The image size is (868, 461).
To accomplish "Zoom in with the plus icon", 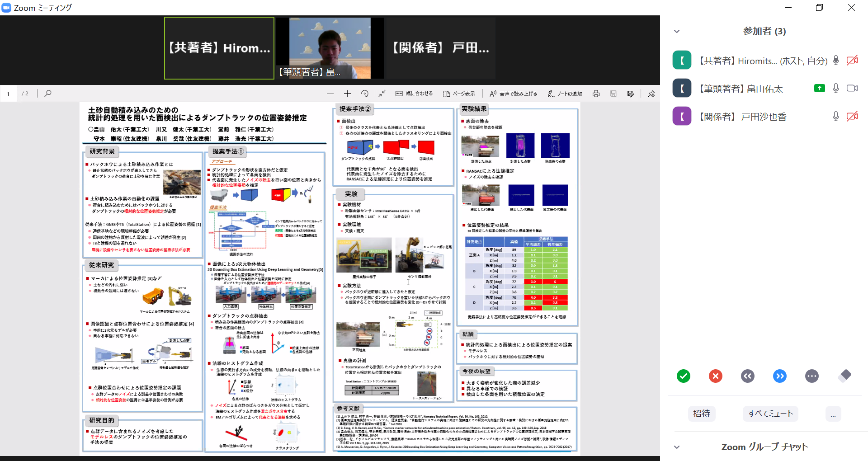I will click(347, 94).
